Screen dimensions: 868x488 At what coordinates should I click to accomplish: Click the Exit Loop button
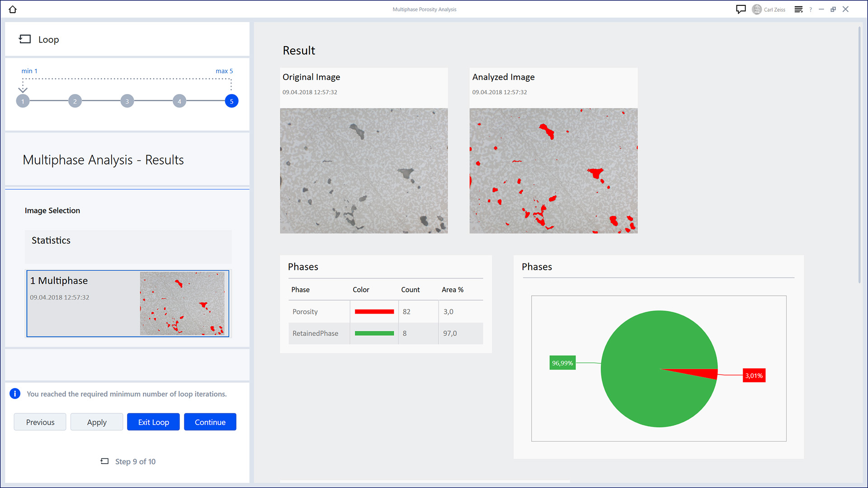[153, 422]
